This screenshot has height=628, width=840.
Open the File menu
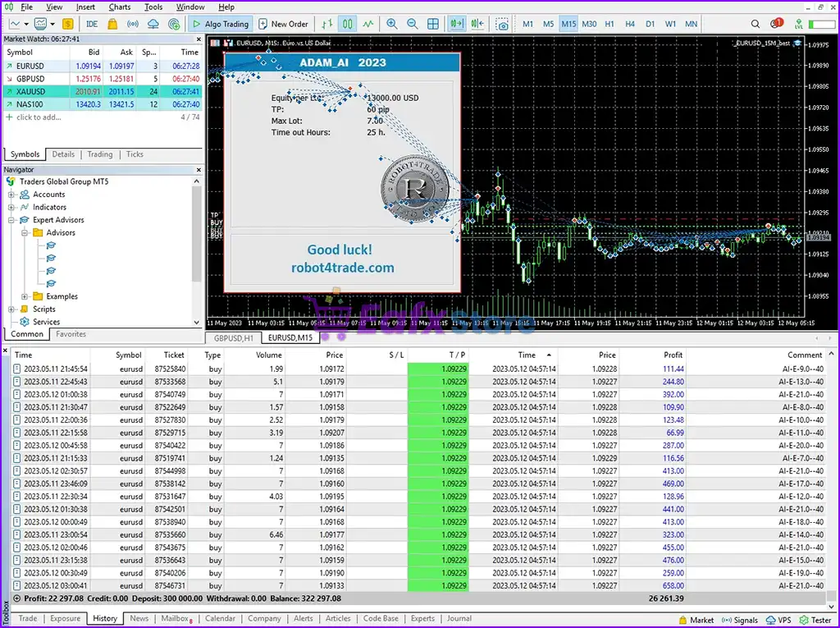(26, 7)
